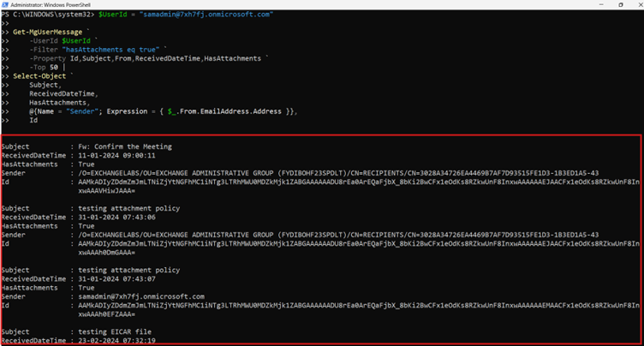Click date '11-01-2024 09:00:11'
The height and width of the screenshot is (346, 644).
pyautogui.click(x=116, y=156)
